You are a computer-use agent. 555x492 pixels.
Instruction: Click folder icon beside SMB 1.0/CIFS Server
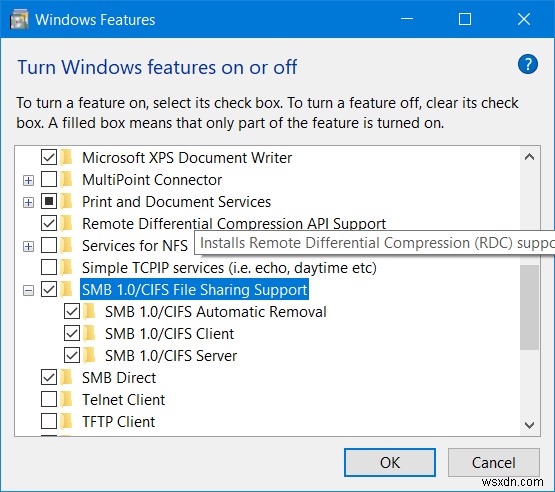coord(90,355)
